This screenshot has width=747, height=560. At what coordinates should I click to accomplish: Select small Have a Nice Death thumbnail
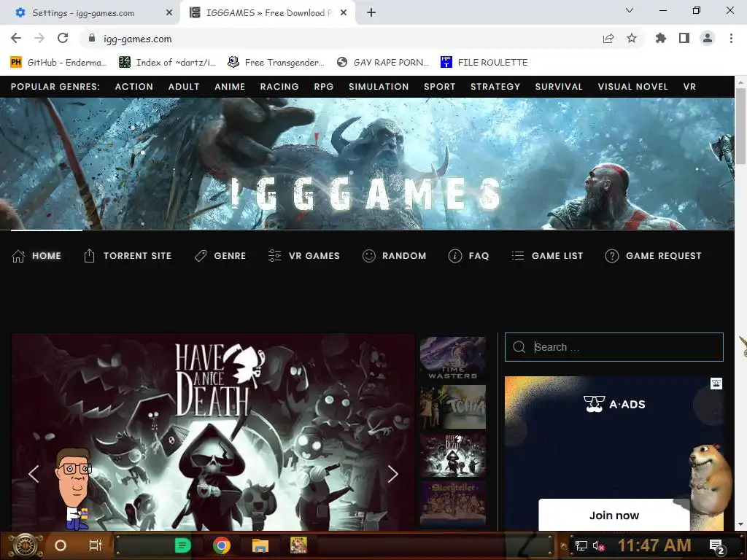452,455
